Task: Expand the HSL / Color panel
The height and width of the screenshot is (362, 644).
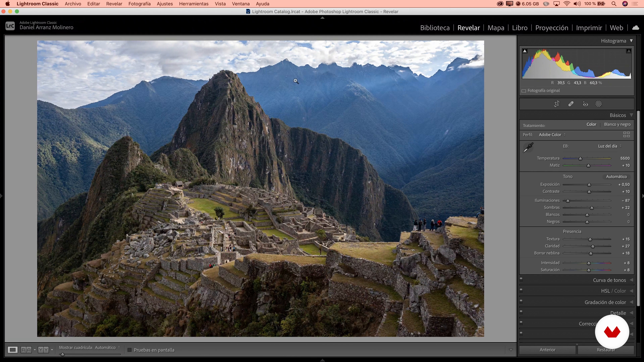Action: [631, 291]
